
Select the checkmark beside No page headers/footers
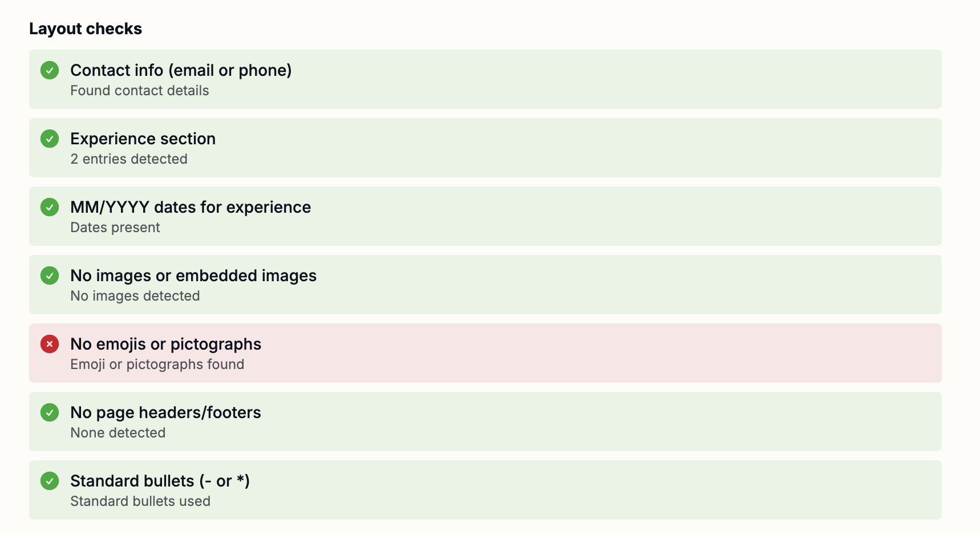point(50,412)
